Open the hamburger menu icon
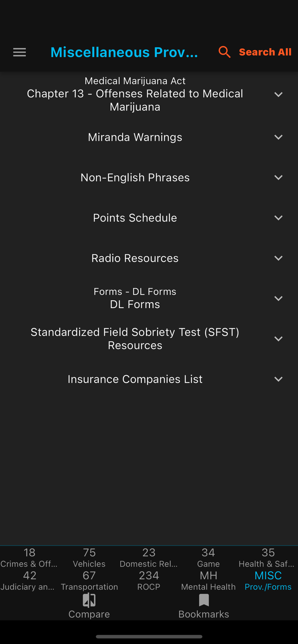Viewport: 298px width, 644px height. click(19, 52)
